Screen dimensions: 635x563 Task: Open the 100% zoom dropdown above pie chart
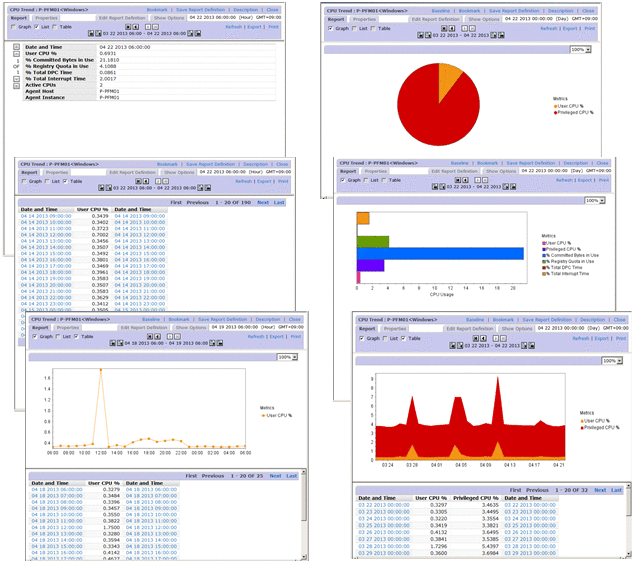pyautogui.click(x=578, y=49)
